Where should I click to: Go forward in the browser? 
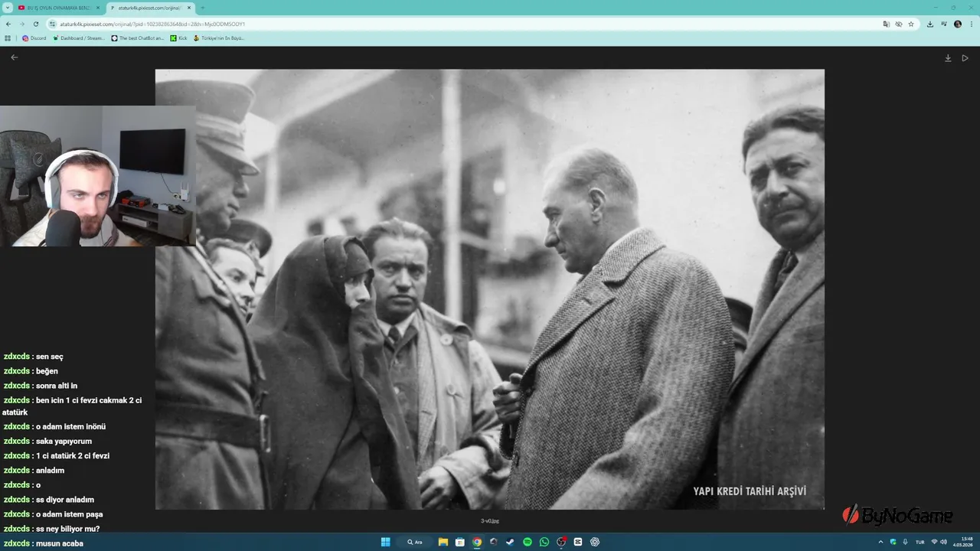[21, 24]
